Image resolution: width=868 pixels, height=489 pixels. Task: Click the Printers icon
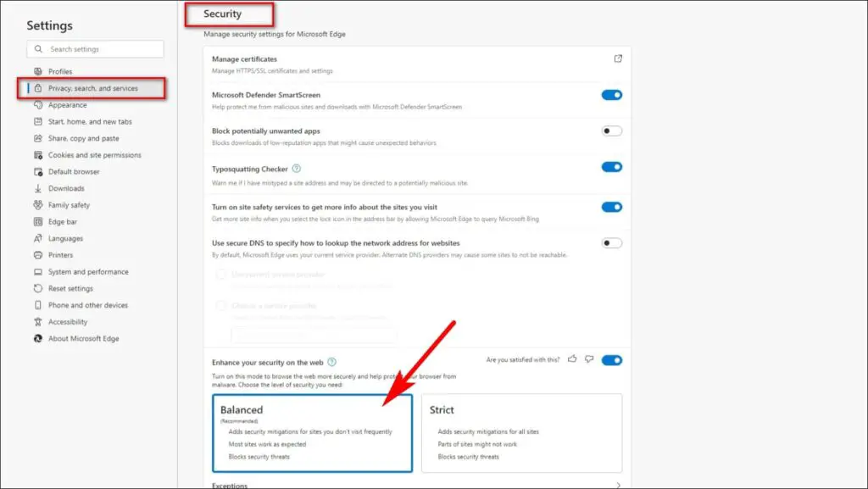[x=38, y=255]
